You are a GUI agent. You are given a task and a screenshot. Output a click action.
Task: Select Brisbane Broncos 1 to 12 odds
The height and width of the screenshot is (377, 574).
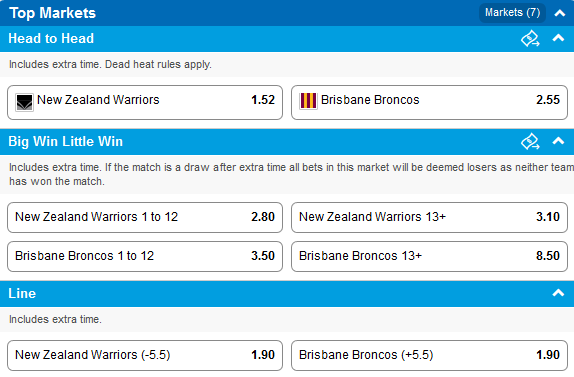[x=145, y=256]
